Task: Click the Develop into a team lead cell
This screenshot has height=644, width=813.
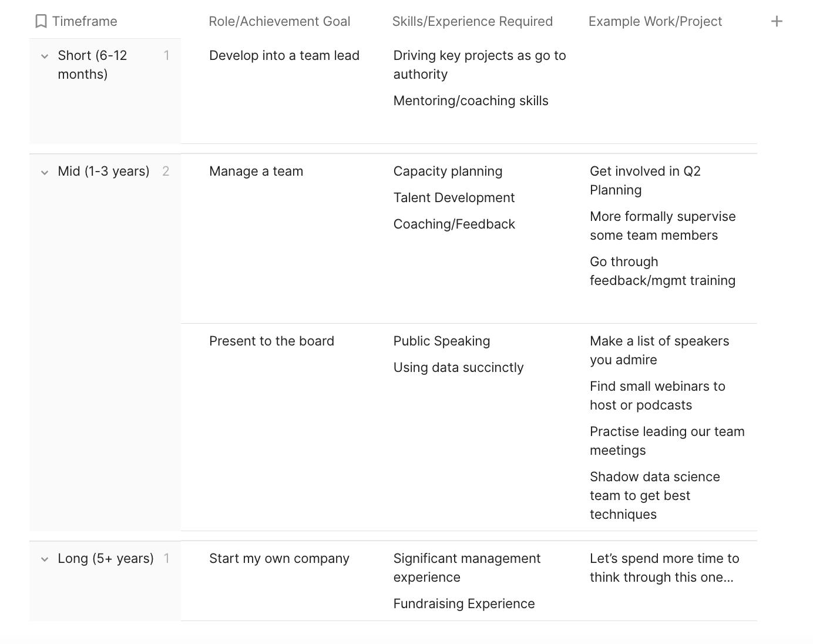Action: (284, 56)
